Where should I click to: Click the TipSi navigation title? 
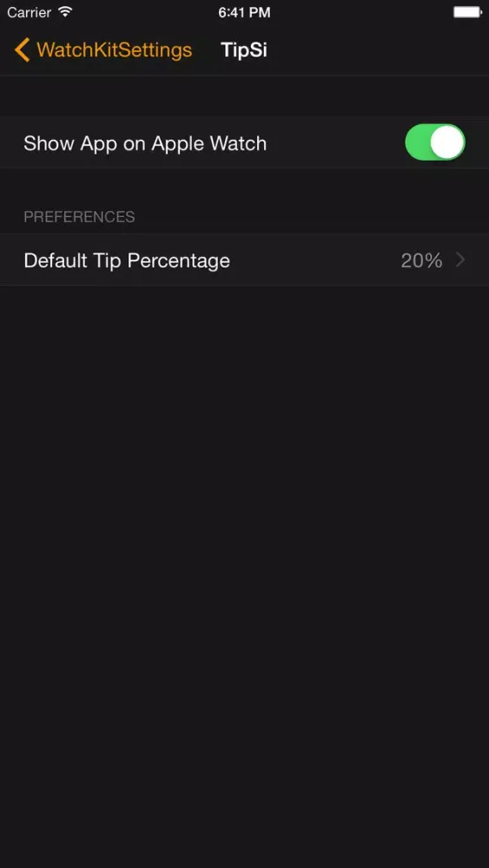pyautogui.click(x=244, y=49)
